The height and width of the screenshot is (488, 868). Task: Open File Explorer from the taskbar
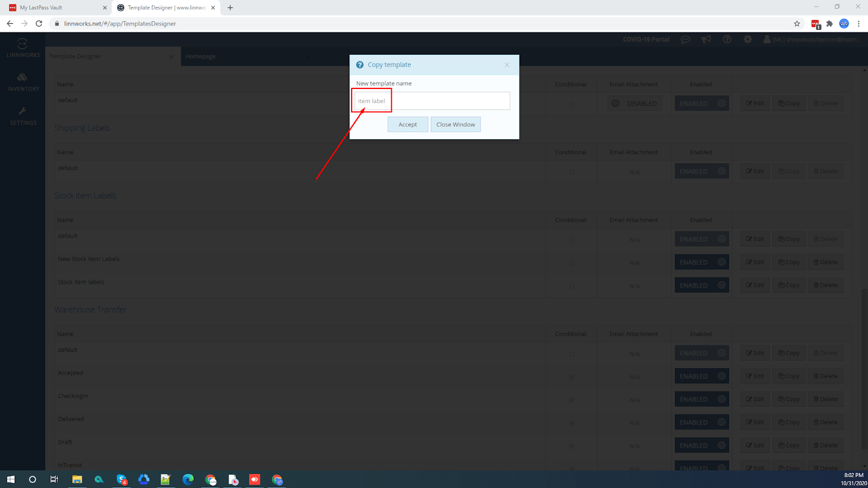(x=77, y=479)
